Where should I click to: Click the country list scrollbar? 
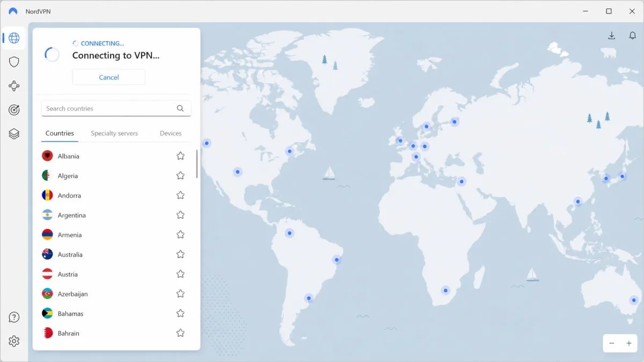(x=196, y=164)
